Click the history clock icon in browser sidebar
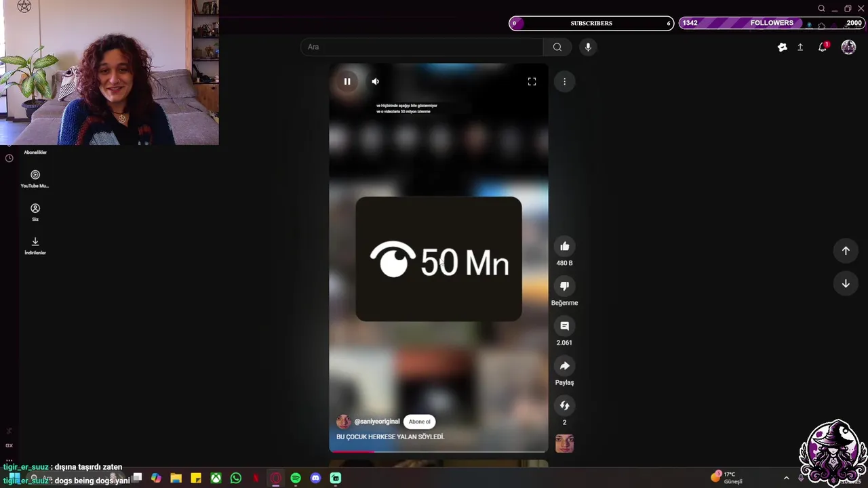868x488 pixels. point(9,158)
